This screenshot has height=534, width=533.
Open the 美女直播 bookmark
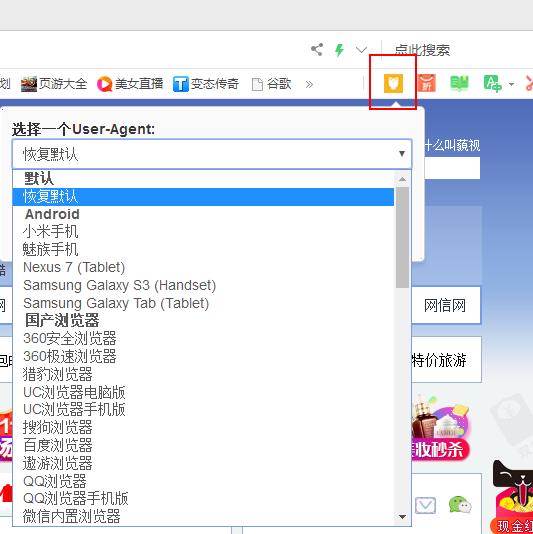tap(130, 84)
